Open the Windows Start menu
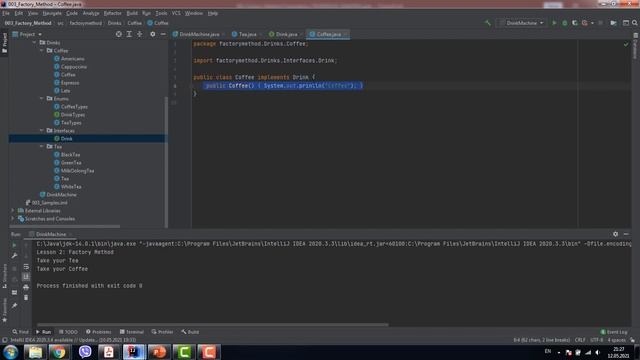The width and height of the screenshot is (640, 360). 10,352
